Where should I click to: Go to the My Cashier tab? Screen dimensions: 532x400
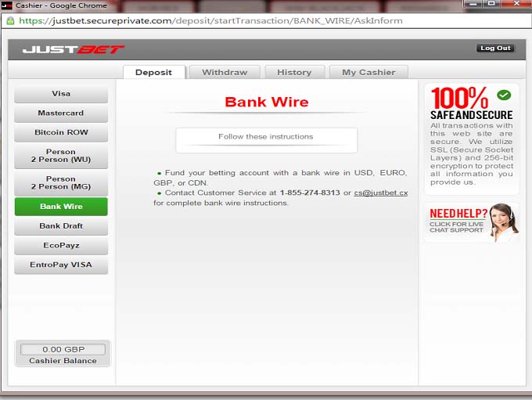(x=368, y=72)
